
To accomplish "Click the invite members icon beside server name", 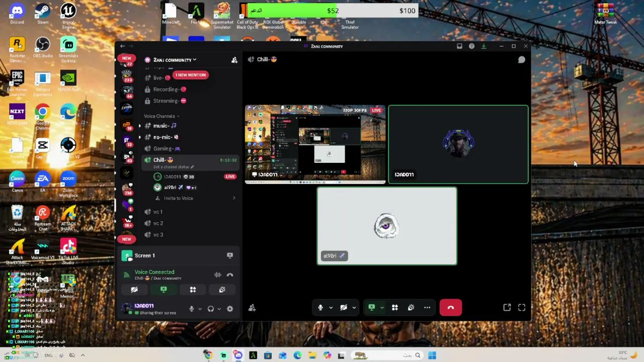I will [x=234, y=60].
